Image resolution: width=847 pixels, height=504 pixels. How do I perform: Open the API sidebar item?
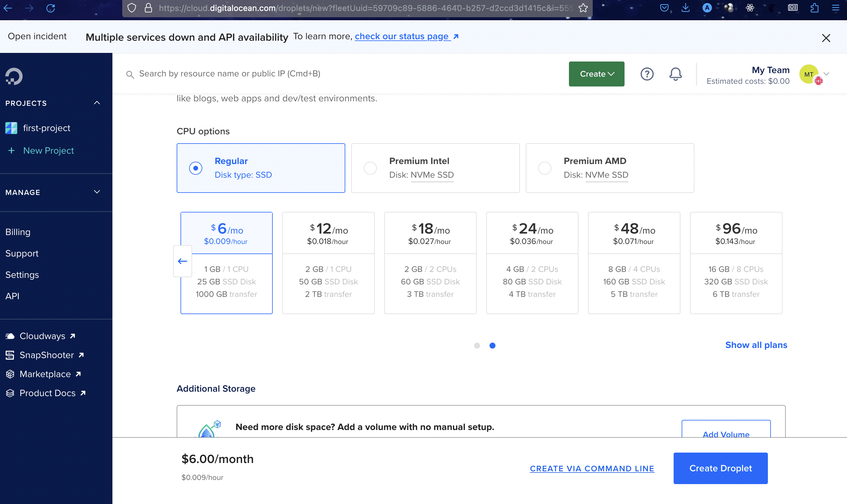pos(12,296)
